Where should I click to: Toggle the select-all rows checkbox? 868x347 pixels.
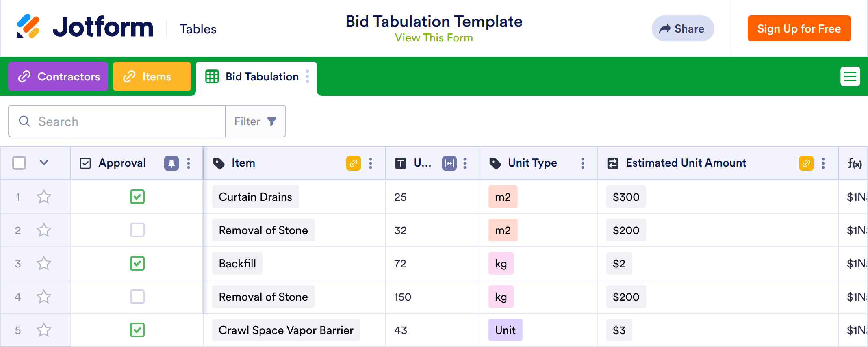point(19,163)
